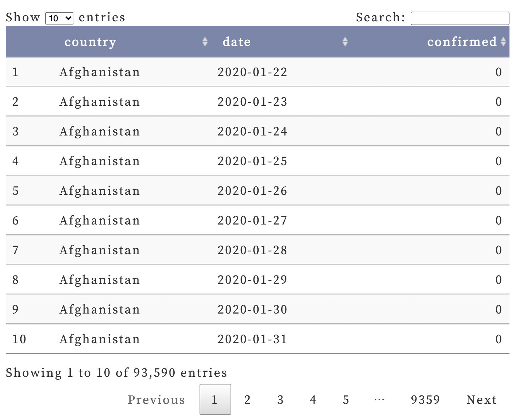Open the Show entries count dropdown

60,18
